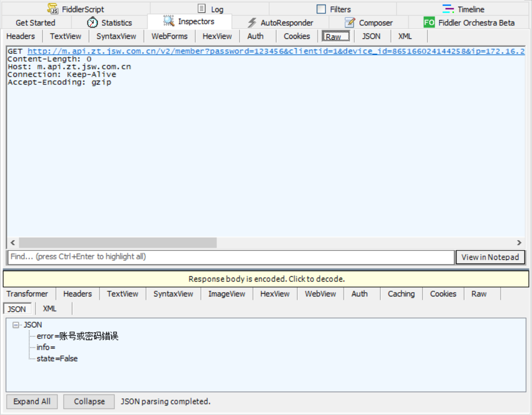
Task: Open response WebView tab
Action: pyautogui.click(x=320, y=294)
